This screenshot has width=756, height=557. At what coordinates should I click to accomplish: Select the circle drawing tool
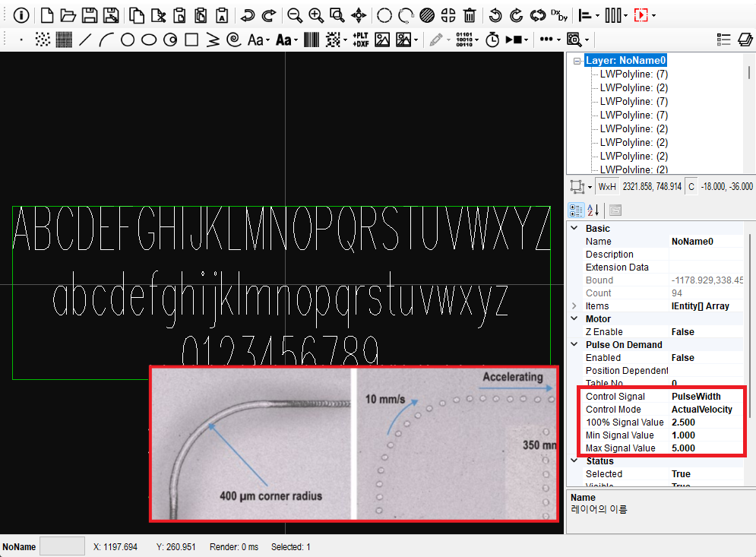pos(128,40)
